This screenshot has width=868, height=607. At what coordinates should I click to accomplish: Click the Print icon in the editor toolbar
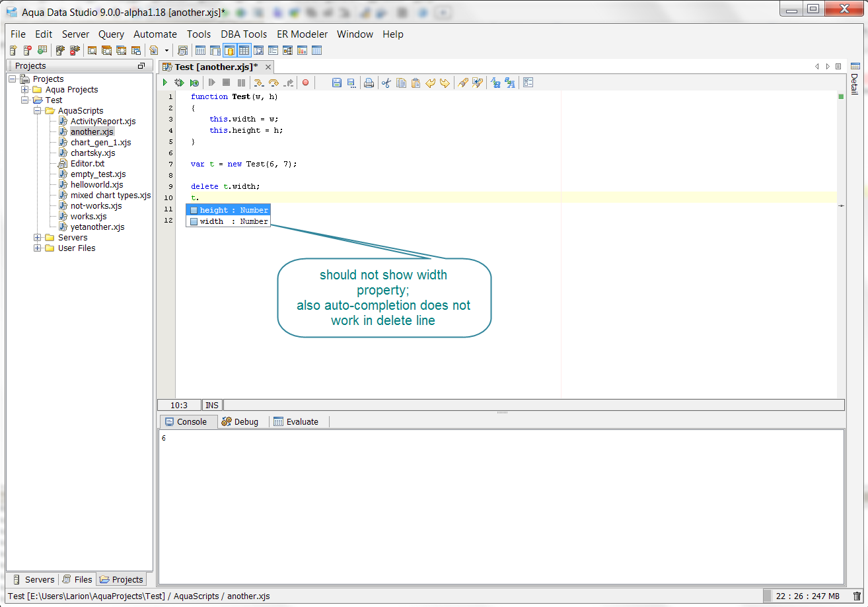tap(369, 83)
